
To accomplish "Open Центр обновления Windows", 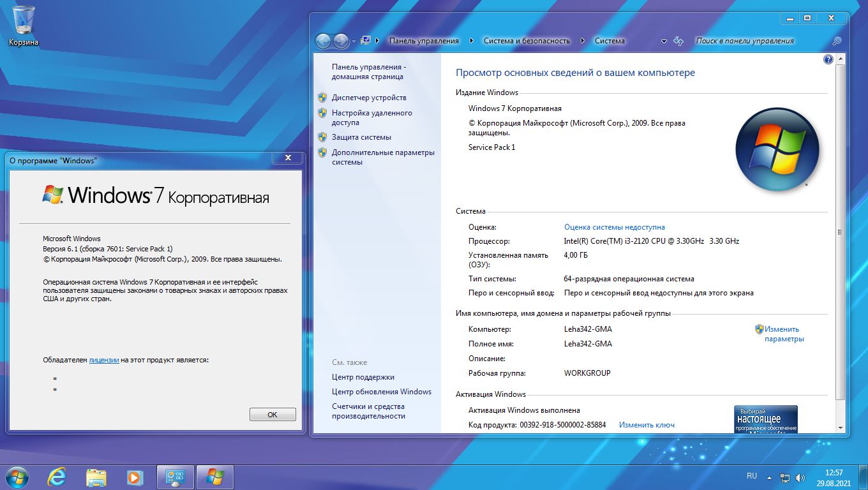I will click(x=382, y=392).
